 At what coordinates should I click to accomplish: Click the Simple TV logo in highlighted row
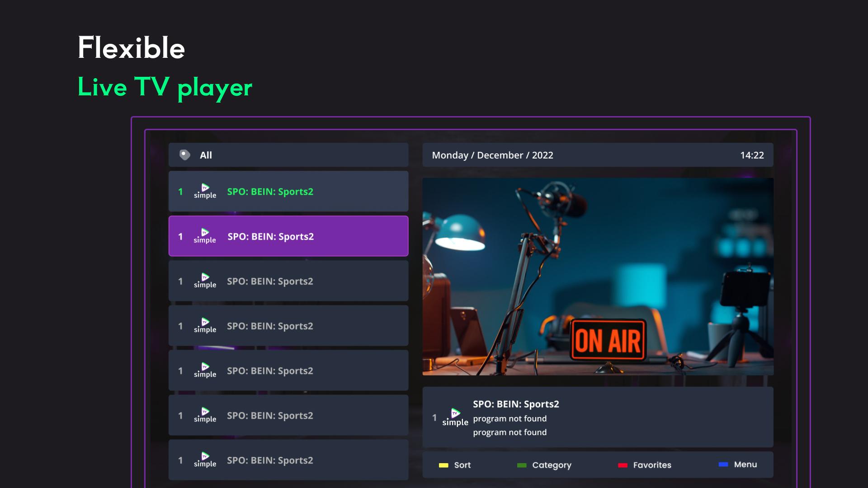coord(205,236)
